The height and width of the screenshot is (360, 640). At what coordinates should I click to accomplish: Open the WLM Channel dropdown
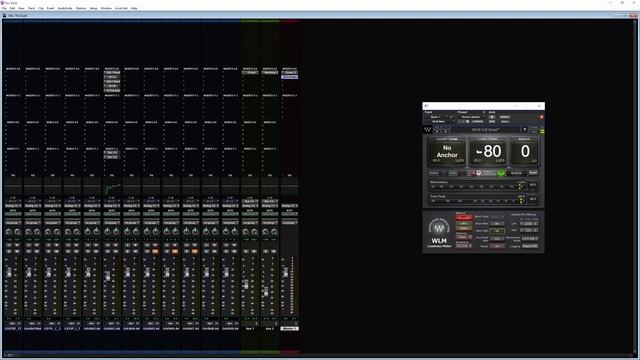click(x=464, y=237)
